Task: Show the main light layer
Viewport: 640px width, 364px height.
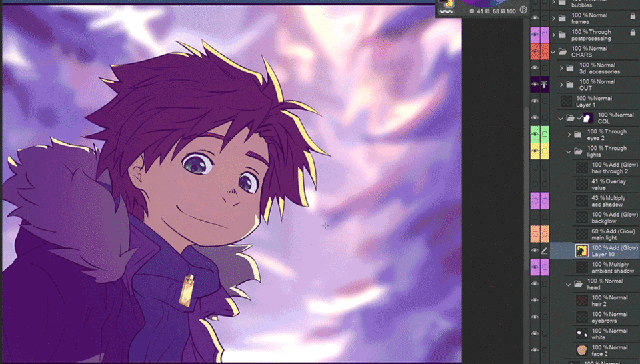Action: (x=535, y=234)
